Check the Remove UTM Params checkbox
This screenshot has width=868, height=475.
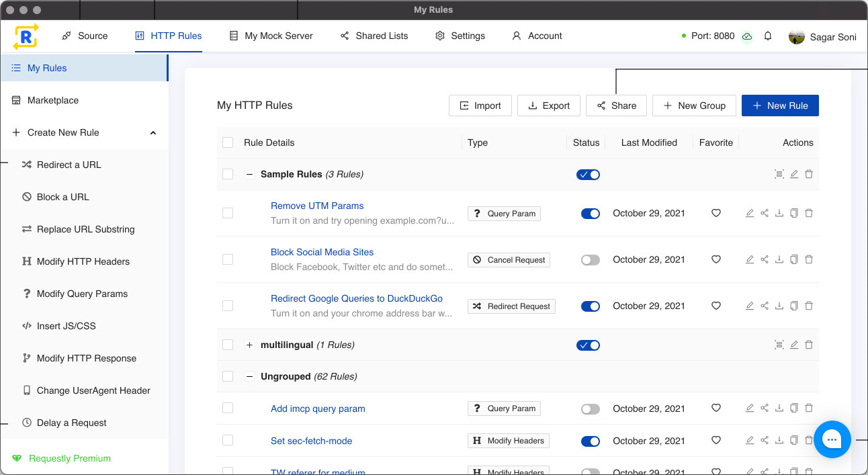pyautogui.click(x=228, y=213)
